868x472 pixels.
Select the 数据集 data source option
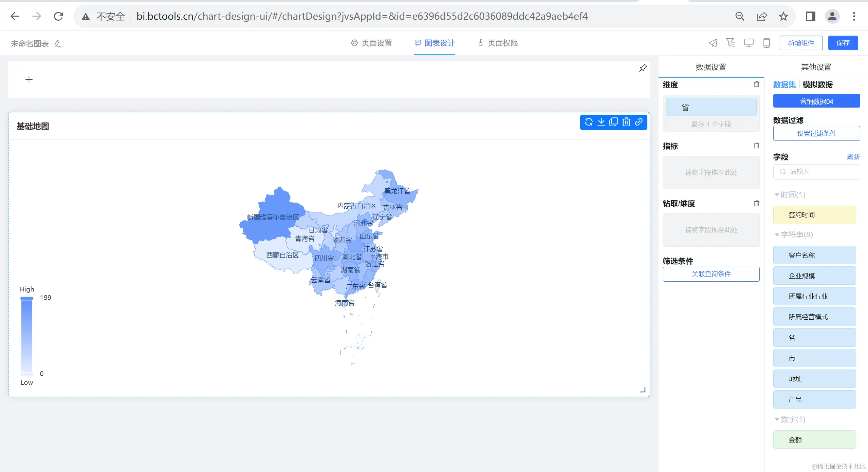(x=784, y=85)
